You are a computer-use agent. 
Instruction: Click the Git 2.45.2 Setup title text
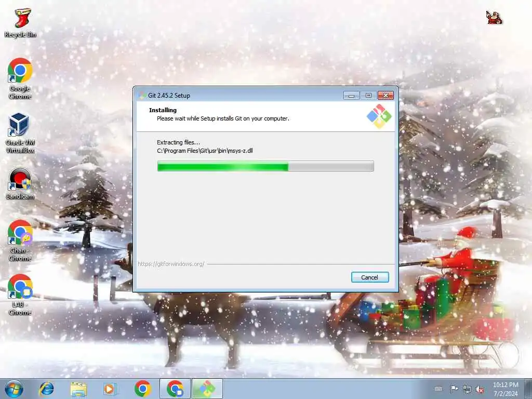169,96
